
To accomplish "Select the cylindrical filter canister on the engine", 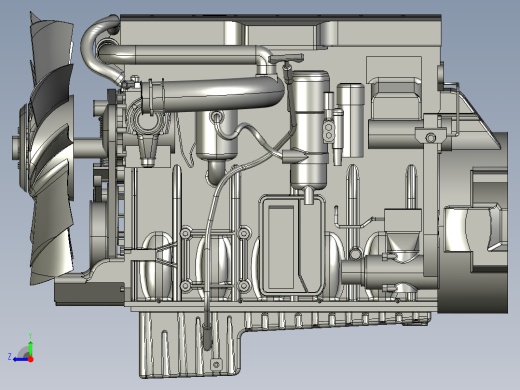I will [309, 130].
